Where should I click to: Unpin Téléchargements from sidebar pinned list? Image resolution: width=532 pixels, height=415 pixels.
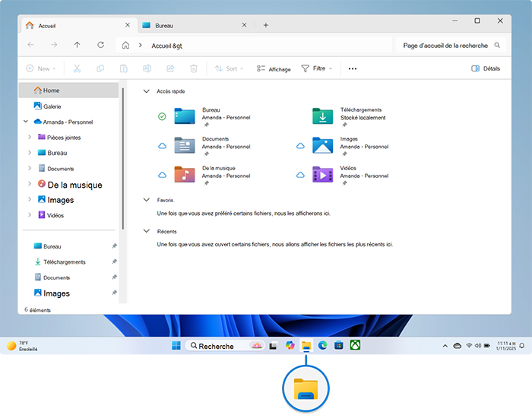tap(114, 262)
